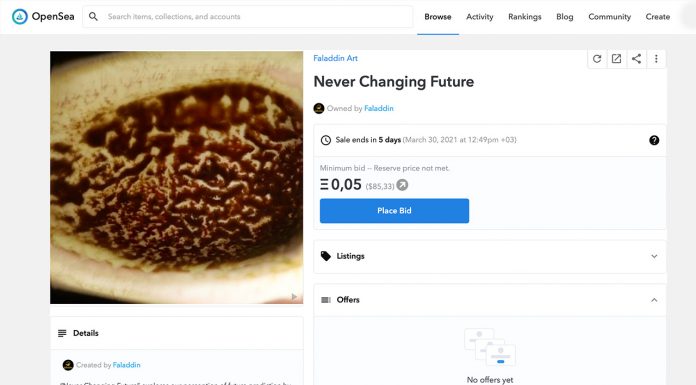Open the external link icon
The image size is (696, 385).
click(x=616, y=59)
